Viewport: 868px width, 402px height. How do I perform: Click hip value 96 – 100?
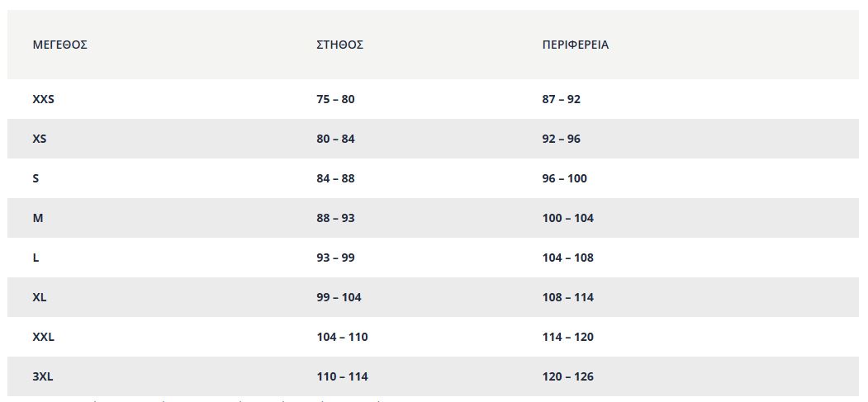coord(565,178)
